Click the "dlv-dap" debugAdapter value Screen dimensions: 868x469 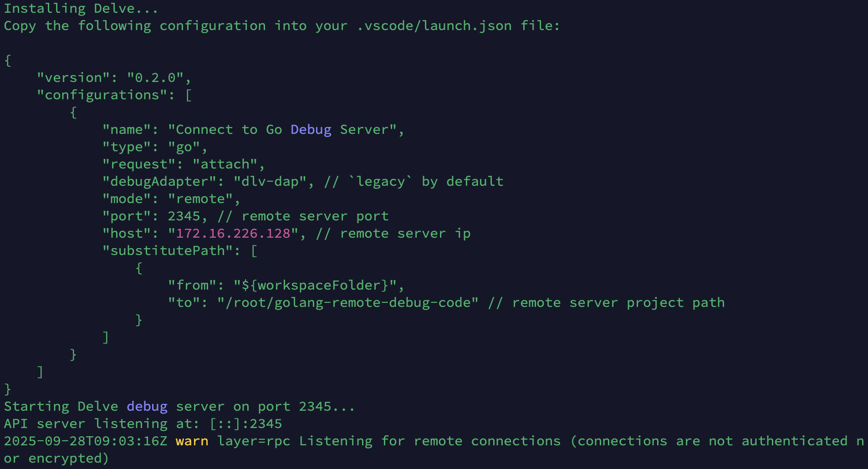270,182
